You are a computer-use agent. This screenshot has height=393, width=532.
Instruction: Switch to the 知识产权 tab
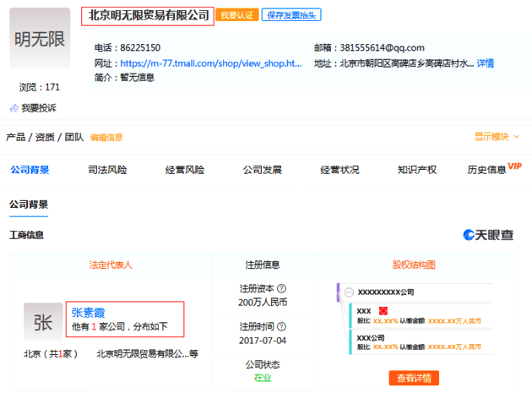point(417,170)
